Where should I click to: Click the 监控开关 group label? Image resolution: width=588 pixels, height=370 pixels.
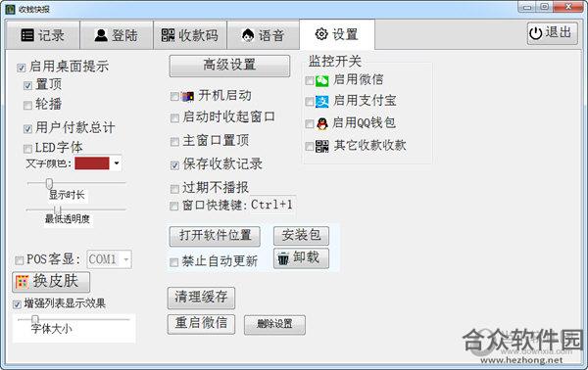point(335,62)
